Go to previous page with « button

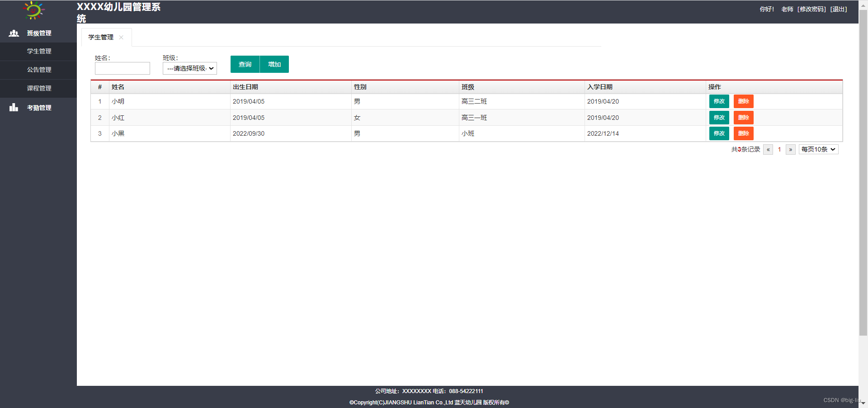[x=768, y=150]
